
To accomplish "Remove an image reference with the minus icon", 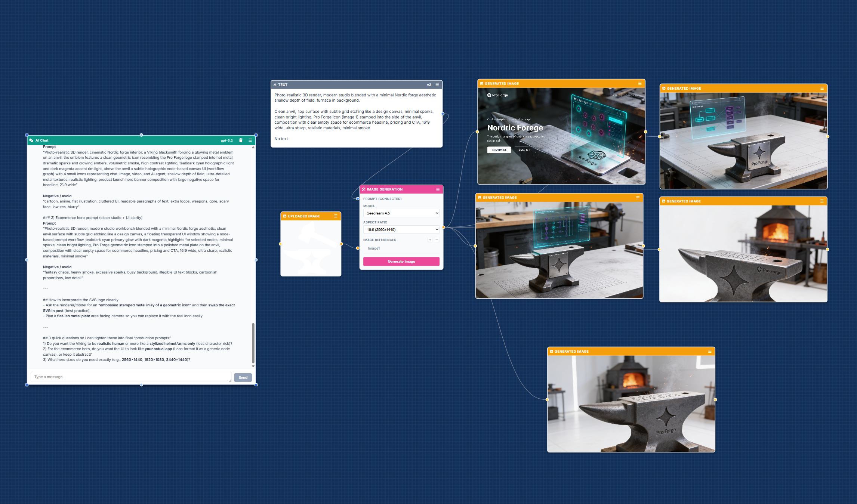I will [x=437, y=240].
